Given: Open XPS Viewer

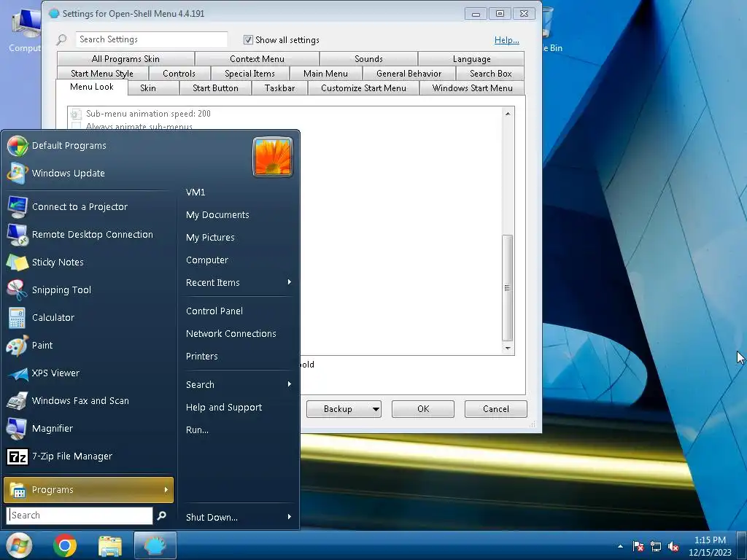Looking at the screenshot, I should (x=88, y=373).
